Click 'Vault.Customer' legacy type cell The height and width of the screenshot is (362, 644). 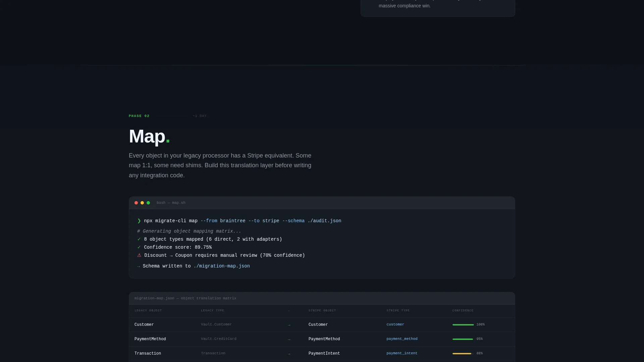coord(216,324)
